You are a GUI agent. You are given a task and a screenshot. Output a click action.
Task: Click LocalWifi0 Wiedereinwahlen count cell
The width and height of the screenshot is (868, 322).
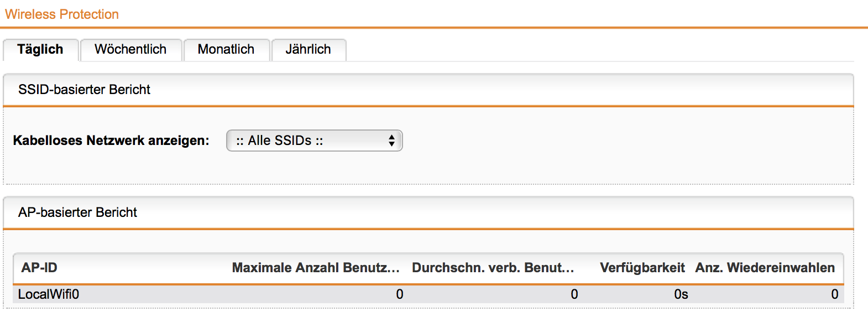click(835, 294)
